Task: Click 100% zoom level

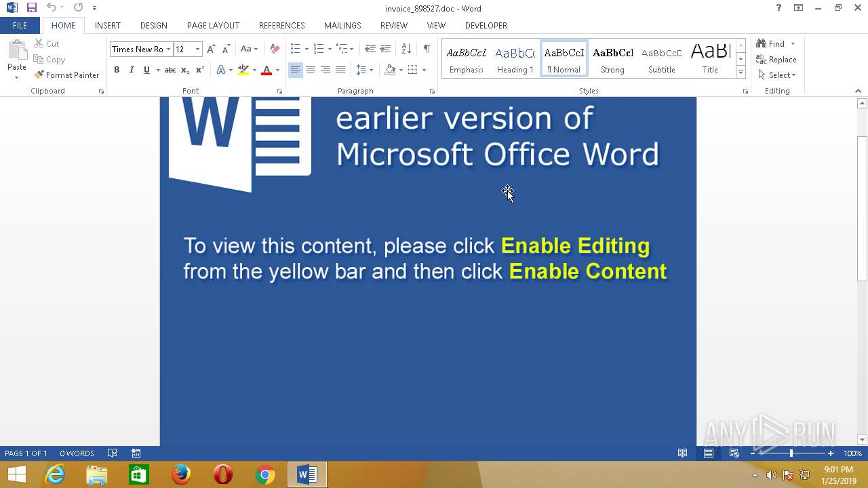Action: (x=852, y=453)
